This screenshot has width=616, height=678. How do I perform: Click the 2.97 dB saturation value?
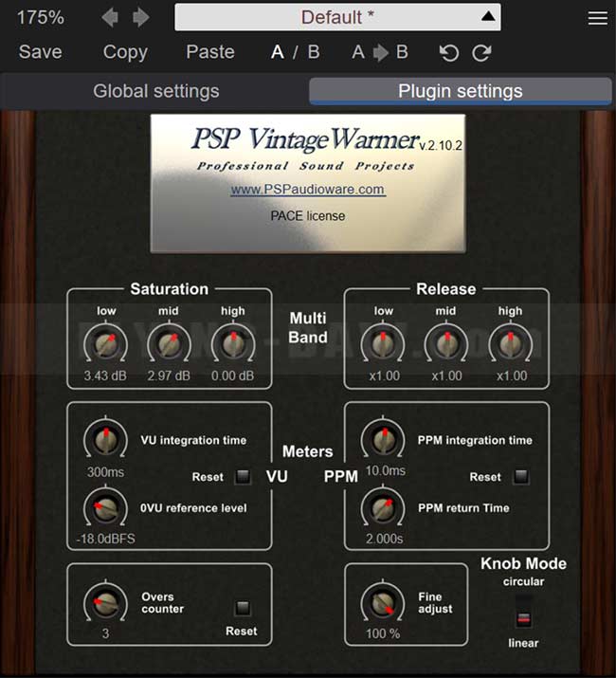pyautogui.click(x=169, y=376)
